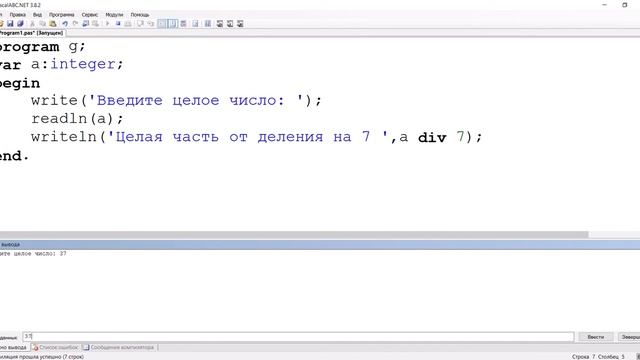Viewport: 640px width, 360px height.
Task: Switch to the Окно вывода tab
Action: pos(14,347)
